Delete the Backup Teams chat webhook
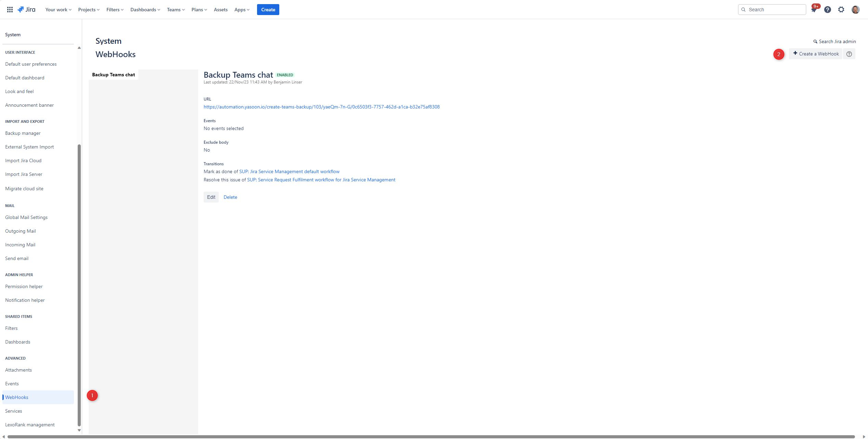Screen dimensions: 868x439 click(230, 197)
